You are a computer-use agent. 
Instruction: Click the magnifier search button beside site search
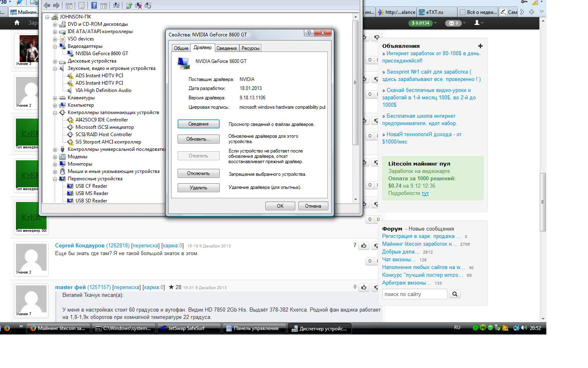pos(454,294)
